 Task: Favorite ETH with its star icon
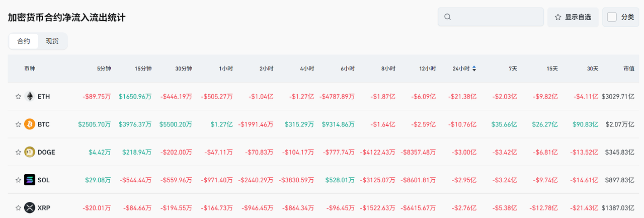pos(18,96)
